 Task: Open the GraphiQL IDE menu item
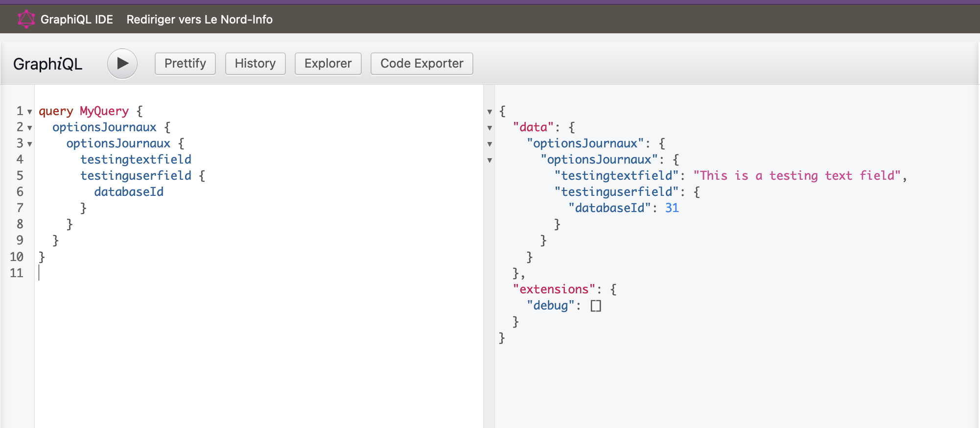[77, 20]
